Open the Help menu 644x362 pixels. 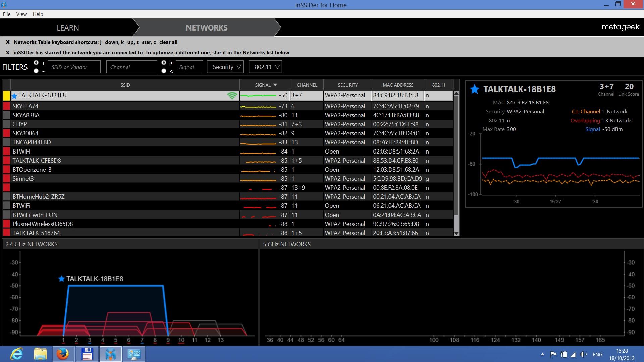point(38,14)
